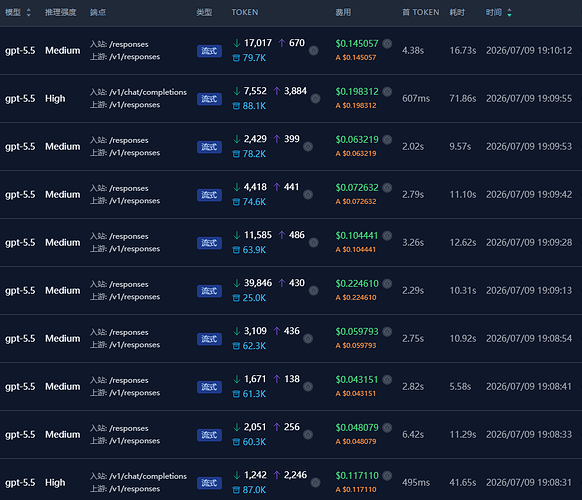Click info icon beside $0.145057 cost
582x500 pixels.
387,43
